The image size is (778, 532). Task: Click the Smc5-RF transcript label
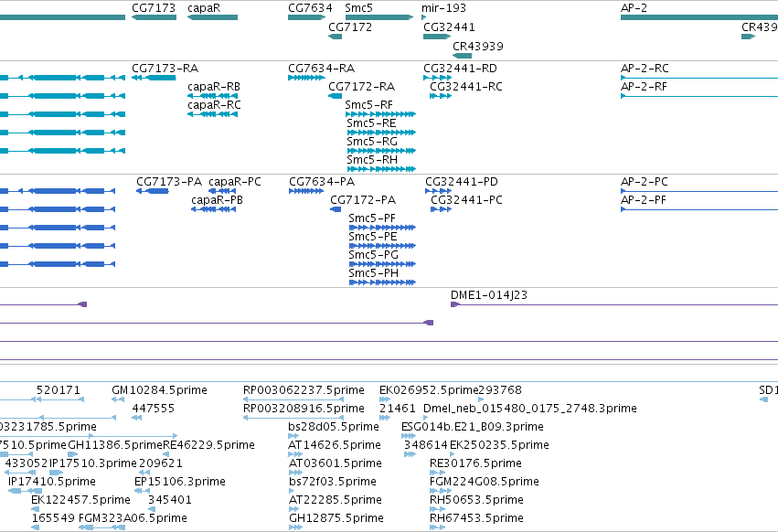tap(368, 105)
